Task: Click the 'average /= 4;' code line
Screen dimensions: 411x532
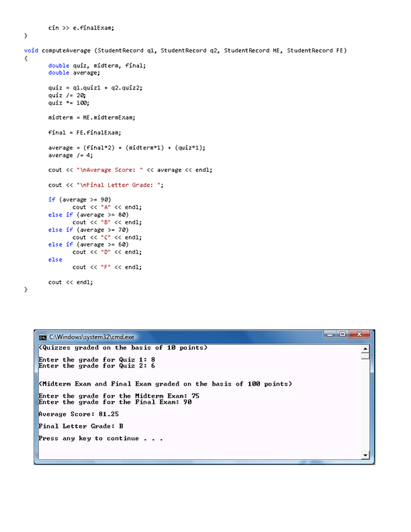Action: pyautogui.click(x=71, y=155)
